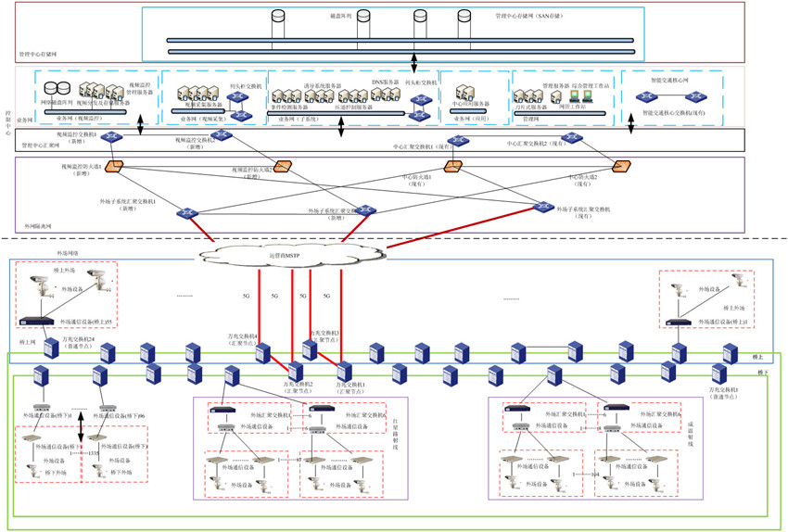Click the 网络磁盘阵列 disk icon

click(x=57, y=89)
